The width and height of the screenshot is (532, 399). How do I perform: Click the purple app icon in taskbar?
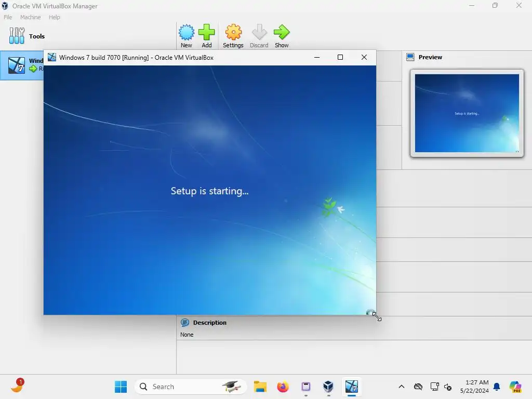click(x=305, y=387)
